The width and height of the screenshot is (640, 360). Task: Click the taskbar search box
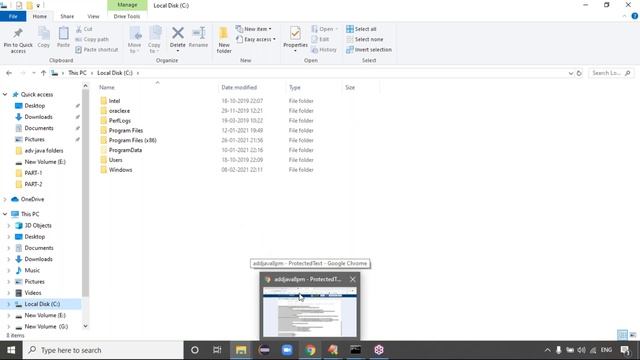coord(104,350)
